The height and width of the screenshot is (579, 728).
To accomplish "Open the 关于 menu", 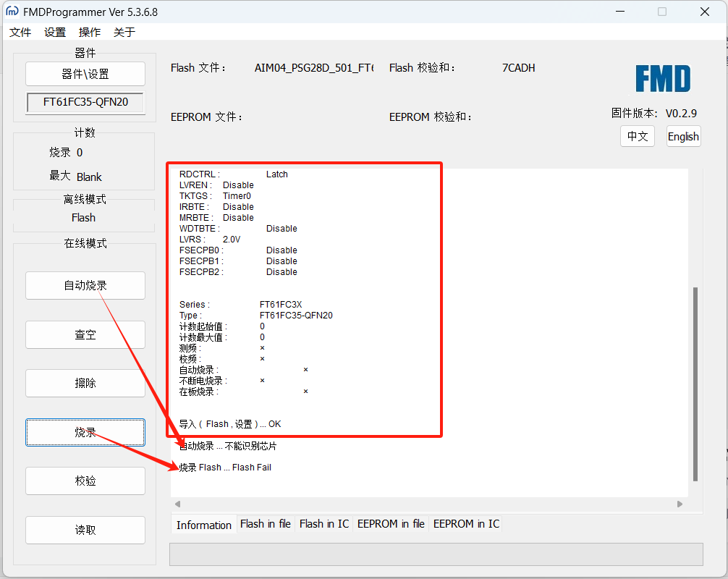I will [124, 32].
